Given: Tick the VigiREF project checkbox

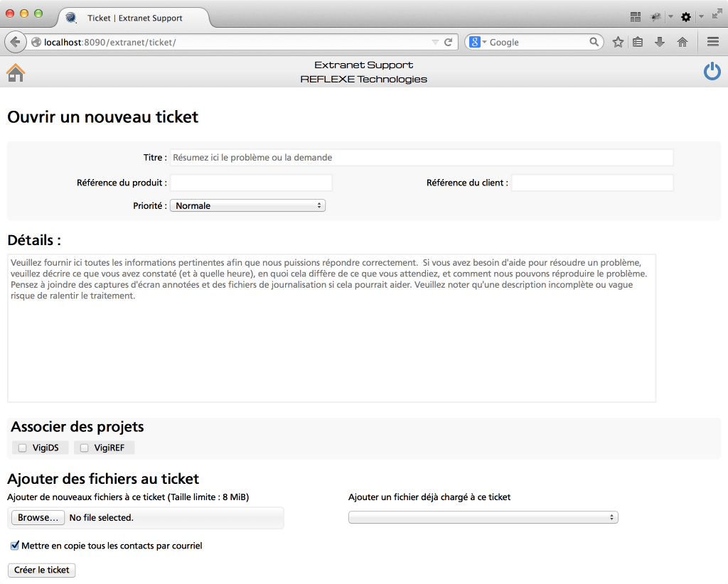Looking at the screenshot, I should click(84, 448).
